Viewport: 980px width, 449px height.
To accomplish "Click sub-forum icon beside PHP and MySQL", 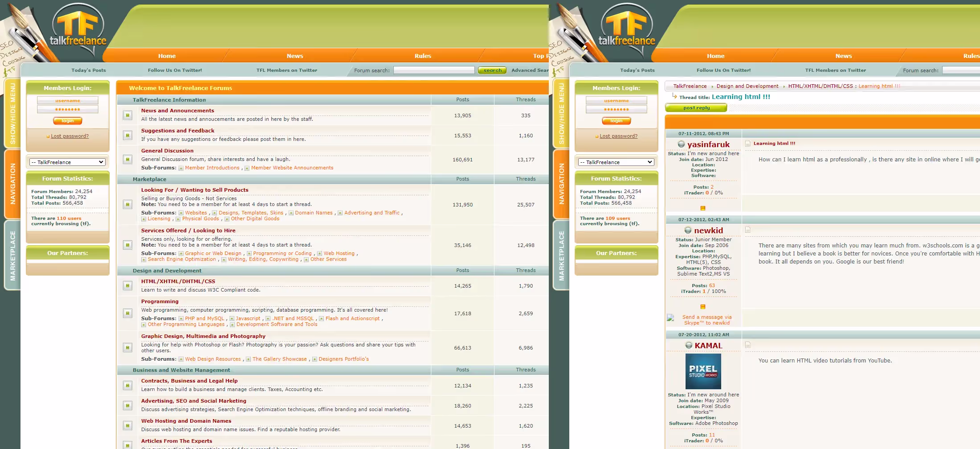I will click(181, 319).
